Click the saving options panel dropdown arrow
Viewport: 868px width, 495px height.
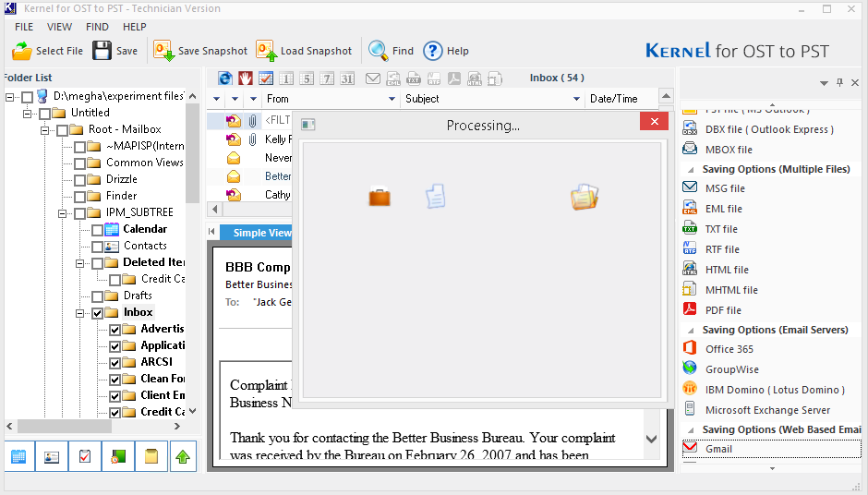coord(824,82)
